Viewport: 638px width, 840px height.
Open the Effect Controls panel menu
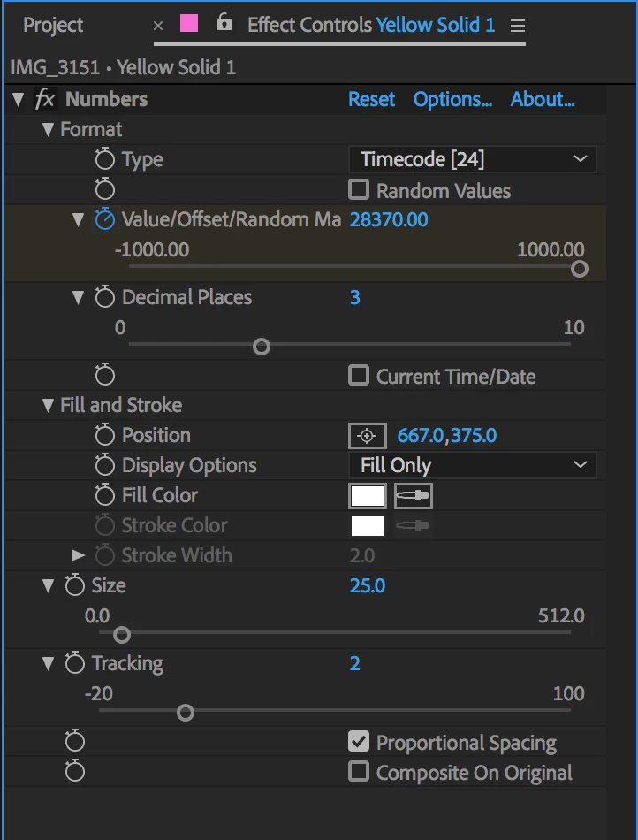[x=518, y=26]
